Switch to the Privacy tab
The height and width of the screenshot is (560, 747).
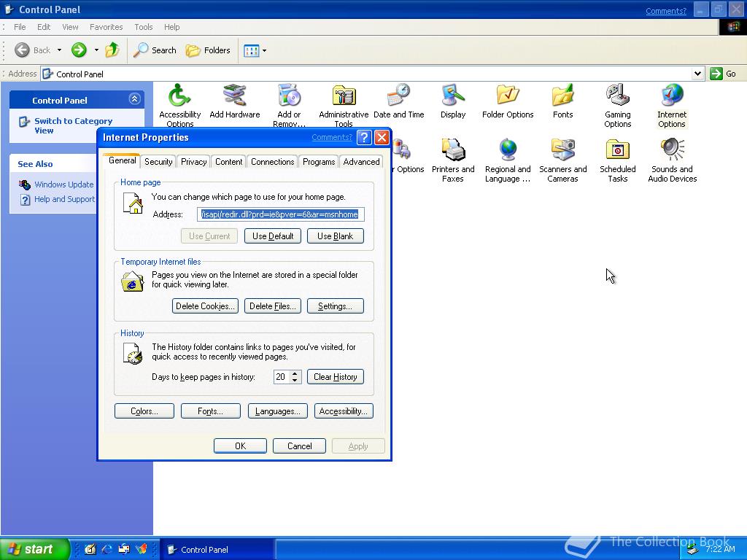(193, 162)
